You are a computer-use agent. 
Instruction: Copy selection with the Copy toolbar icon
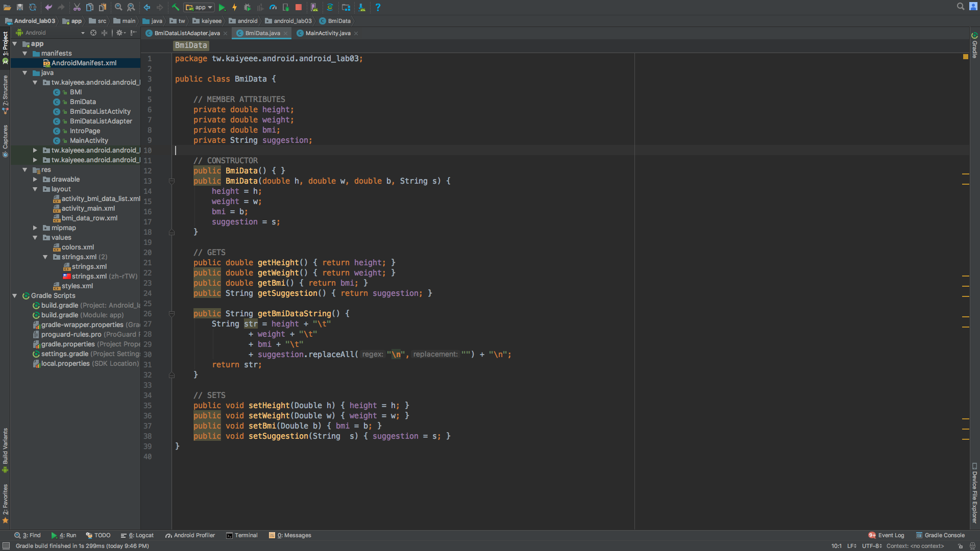point(89,7)
